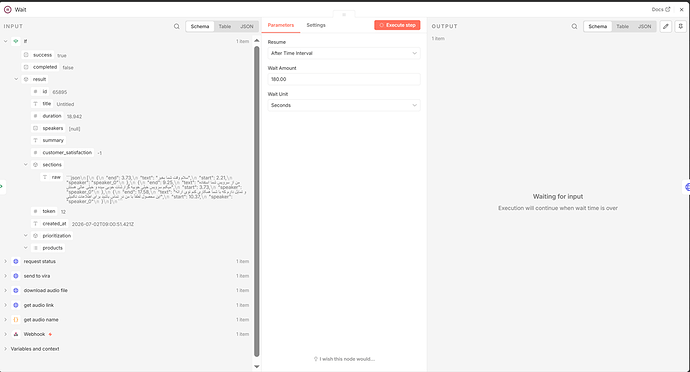Viewport: 690px width, 372px height.
Task: Switch INPUT view to JSON
Action: pos(246,26)
